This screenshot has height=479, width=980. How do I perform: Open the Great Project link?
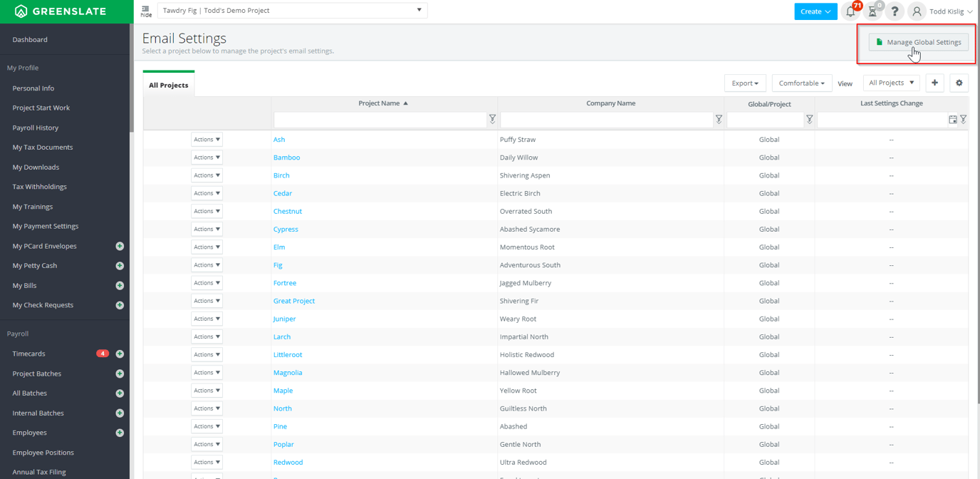point(294,301)
